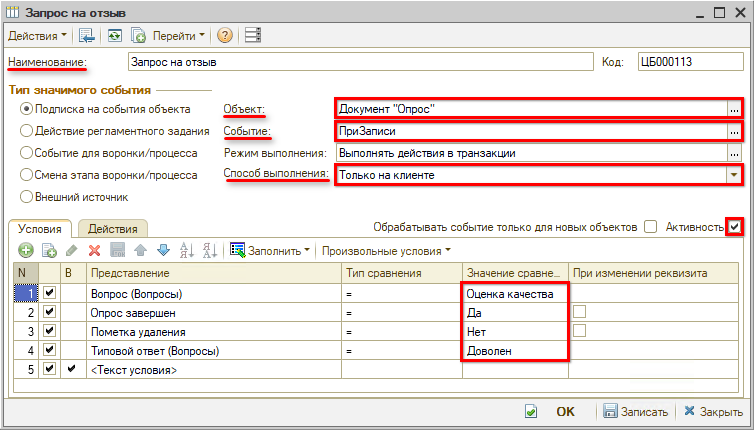The image size is (754, 430).
Task: Edit the condition with the pencil icon
Action: pos(71,250)
